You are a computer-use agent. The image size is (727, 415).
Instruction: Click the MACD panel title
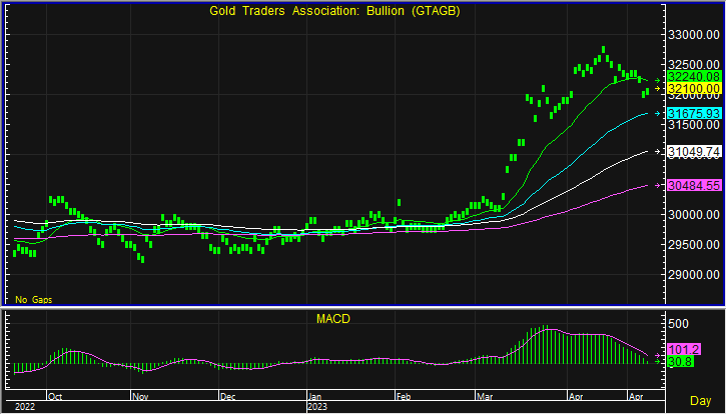point(333,319)
